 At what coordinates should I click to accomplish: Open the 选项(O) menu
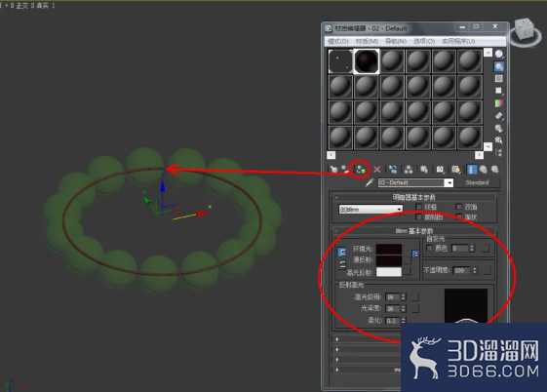click(x=424, y=41)
